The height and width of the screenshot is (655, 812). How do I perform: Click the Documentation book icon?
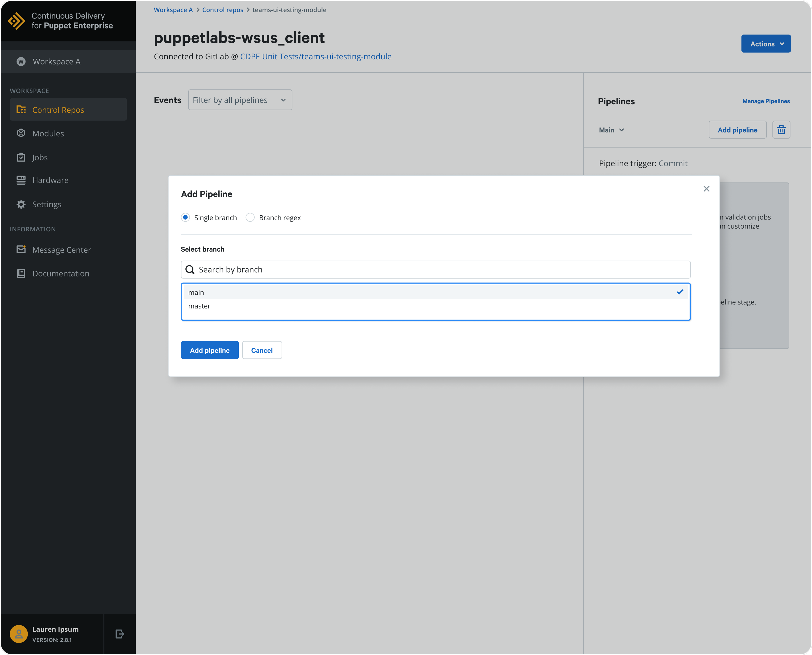coord(21,273)
